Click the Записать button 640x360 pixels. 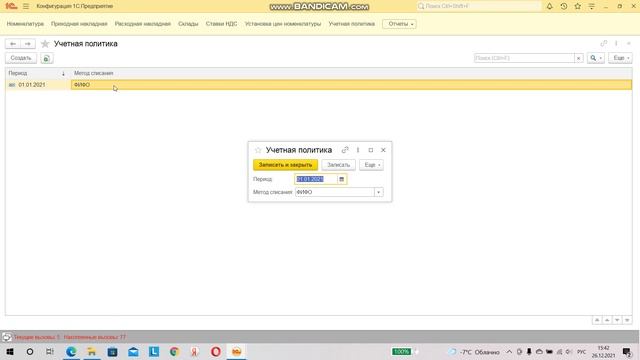(x=338, y=165)
